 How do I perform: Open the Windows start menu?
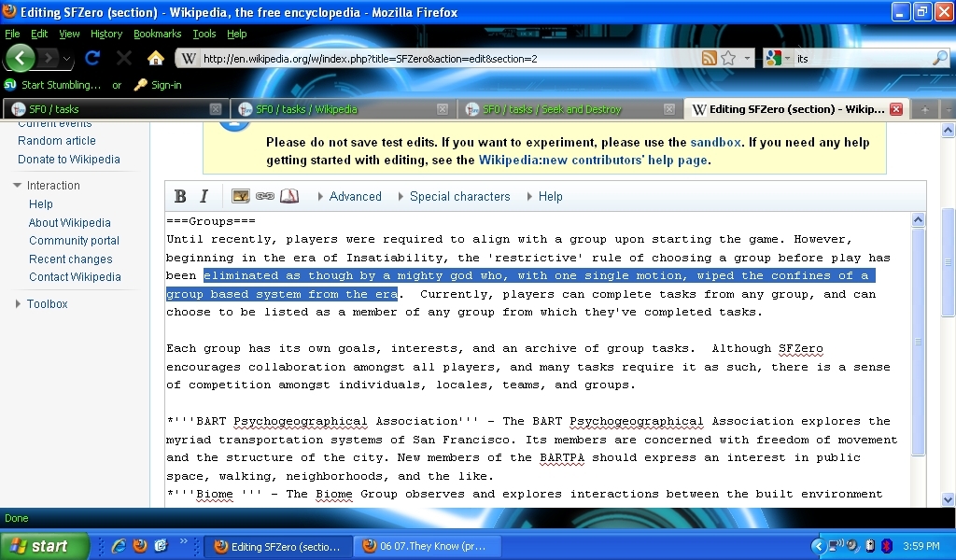[x=44, y=546]
